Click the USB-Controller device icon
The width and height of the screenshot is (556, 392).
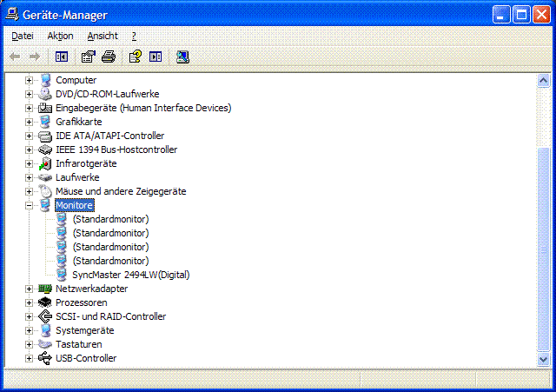click(x=45, y=358)
